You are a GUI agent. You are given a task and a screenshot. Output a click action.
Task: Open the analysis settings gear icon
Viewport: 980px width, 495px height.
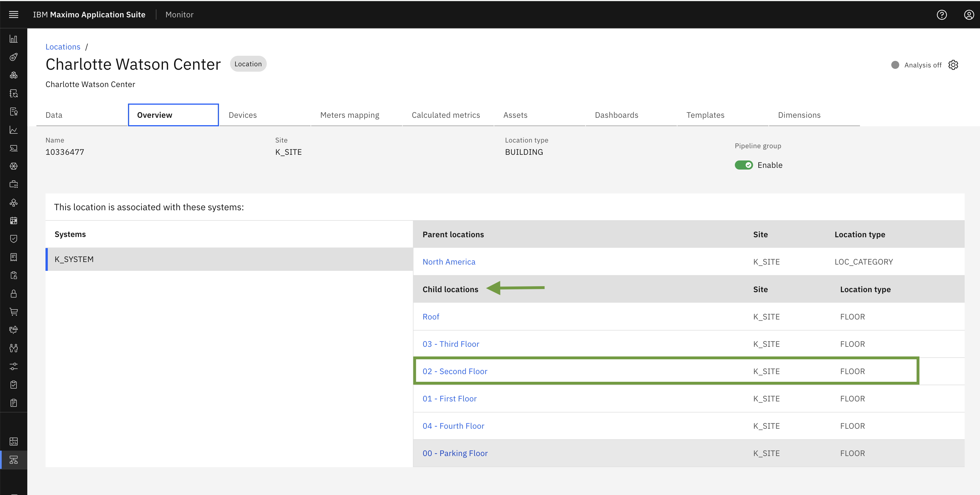coord(953,65)
